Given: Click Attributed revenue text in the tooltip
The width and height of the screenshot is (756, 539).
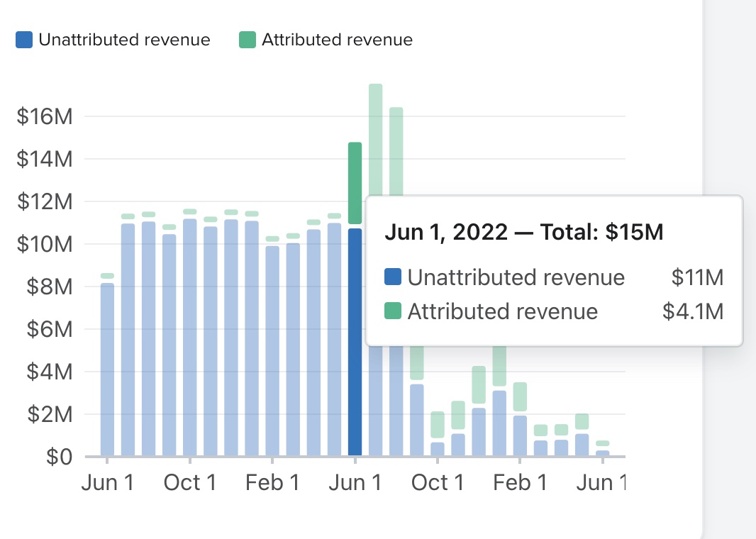Looking at the screenshot, I should coord(502,311).
